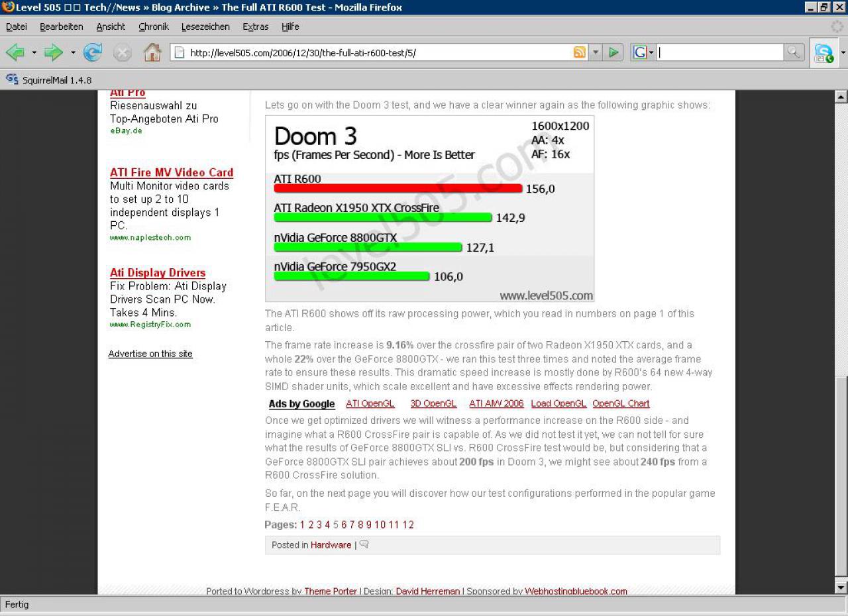This screenshot has width=848, height=616.
Task: Go back with the green Back arrow
Action: tap(15, 52)
